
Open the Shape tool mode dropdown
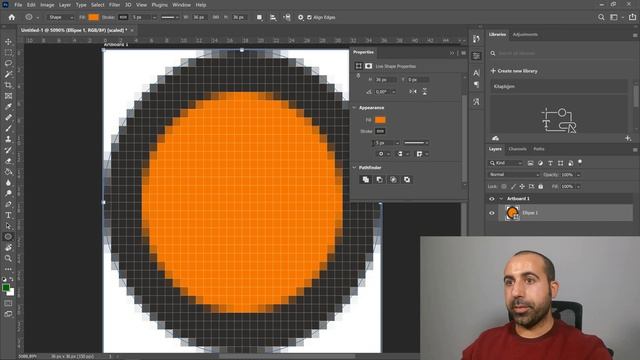pyautogui.click(x=61, y=17)
